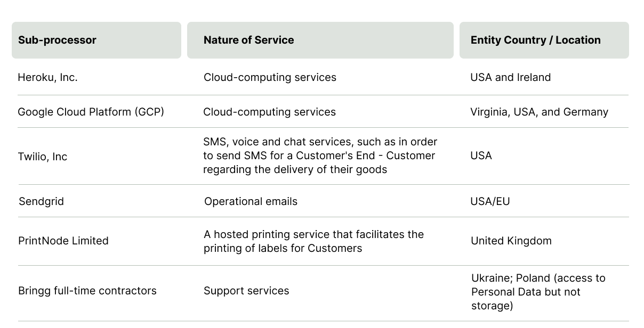Click the Nature of Service column header

(248, 40)
